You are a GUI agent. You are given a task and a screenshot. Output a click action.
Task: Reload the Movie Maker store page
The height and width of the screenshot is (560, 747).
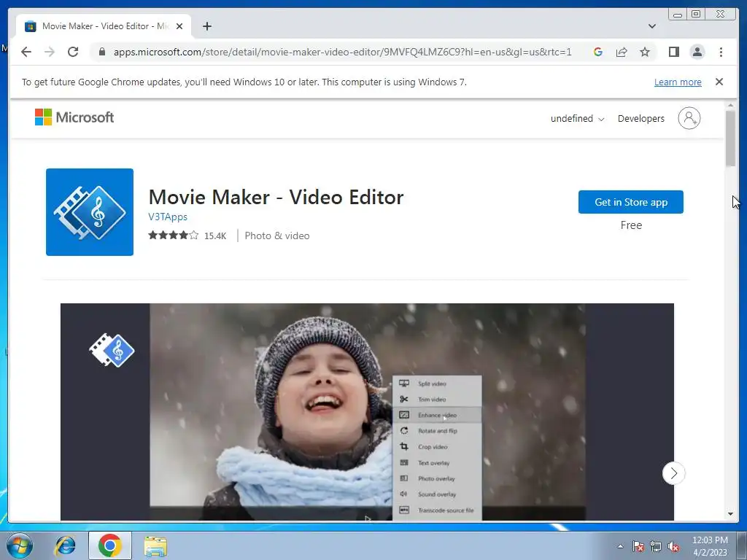[73, 52]
